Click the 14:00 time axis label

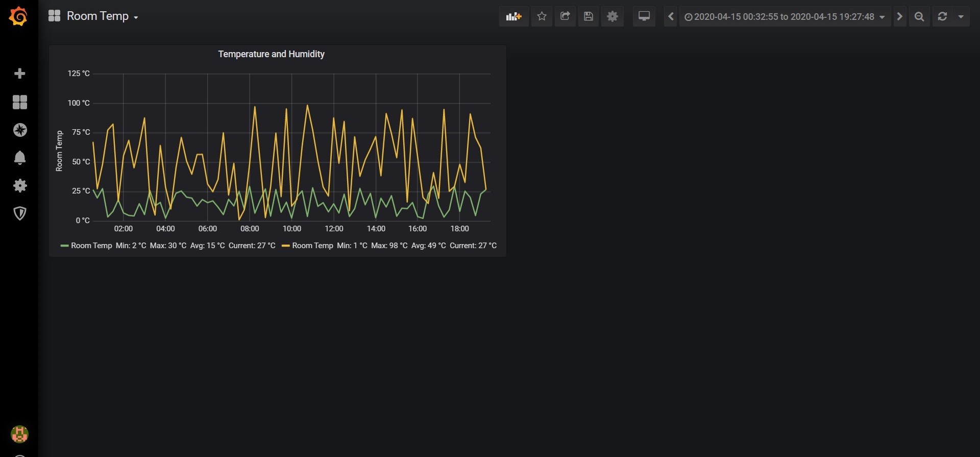(376, 229)
